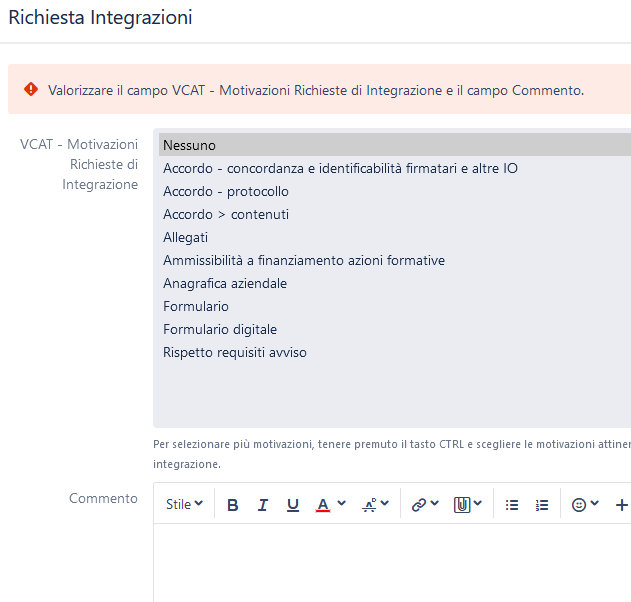Apply italic formatting to comment
The height and width of the screenshot is (602, 631).
tap(263, 505)
